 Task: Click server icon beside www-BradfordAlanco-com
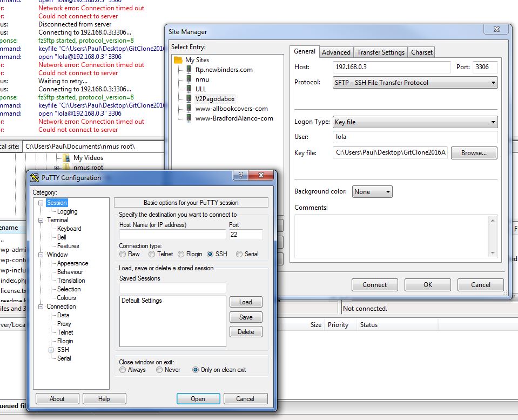[x=189, y=118]
